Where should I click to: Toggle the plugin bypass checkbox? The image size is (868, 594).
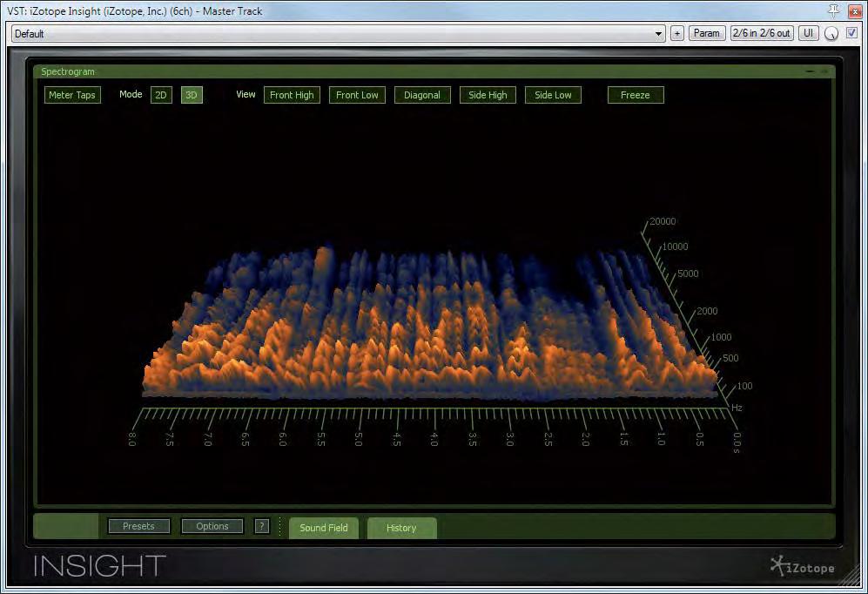[852, 33]
